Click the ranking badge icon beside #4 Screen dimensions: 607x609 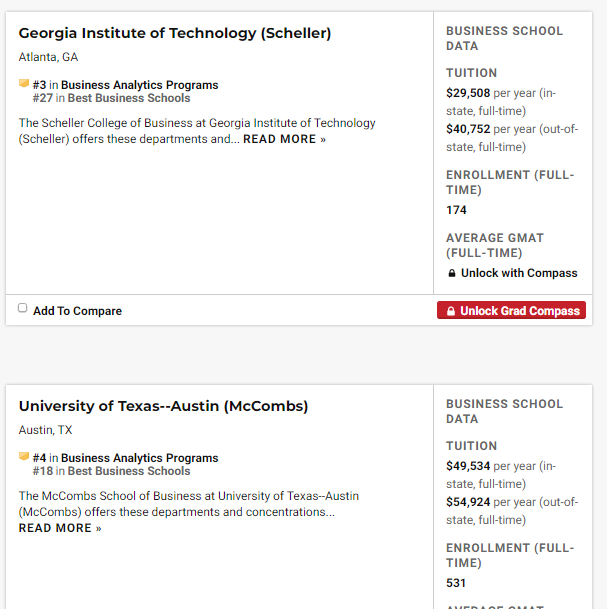[x=24, y=457]
